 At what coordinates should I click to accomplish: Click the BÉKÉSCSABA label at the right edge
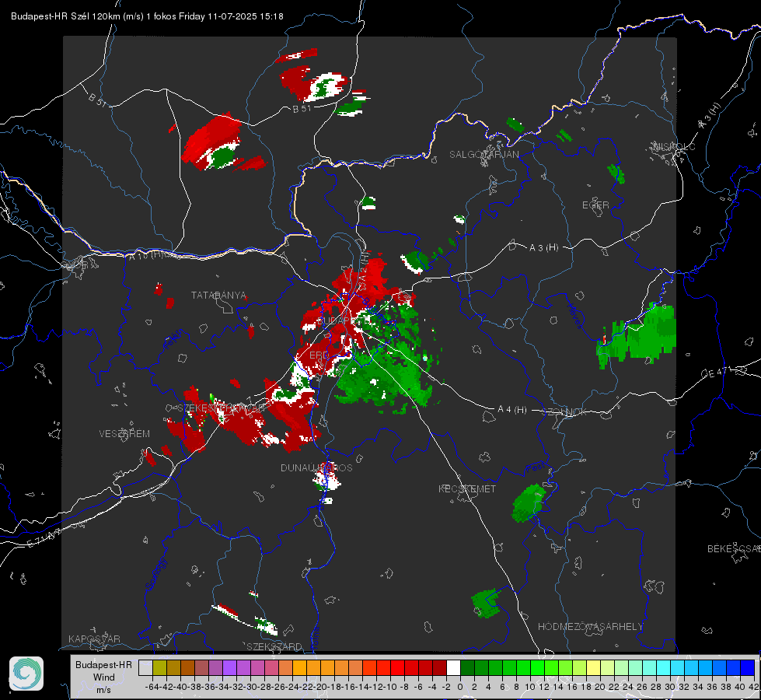(734, 549)
